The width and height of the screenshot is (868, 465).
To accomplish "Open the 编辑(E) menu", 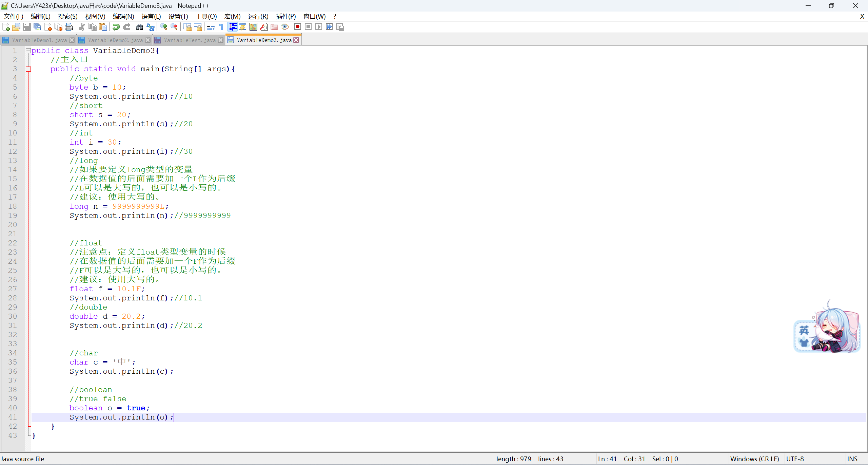I will point(41,17).
